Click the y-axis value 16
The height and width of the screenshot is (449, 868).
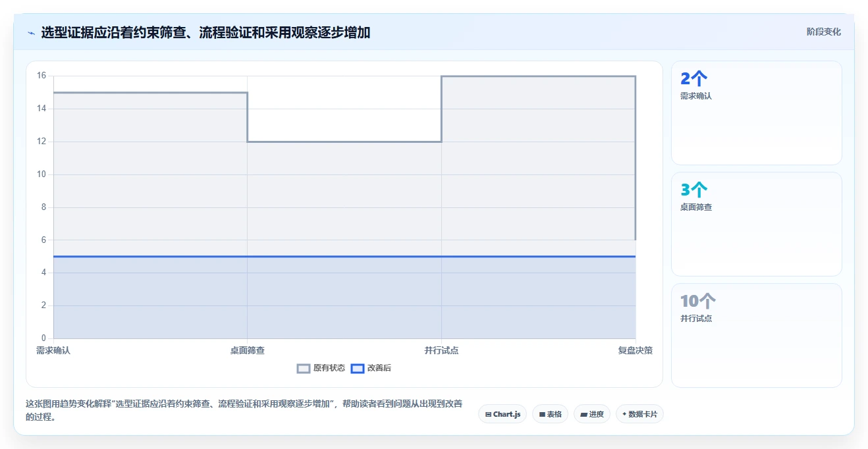(41, 76)
